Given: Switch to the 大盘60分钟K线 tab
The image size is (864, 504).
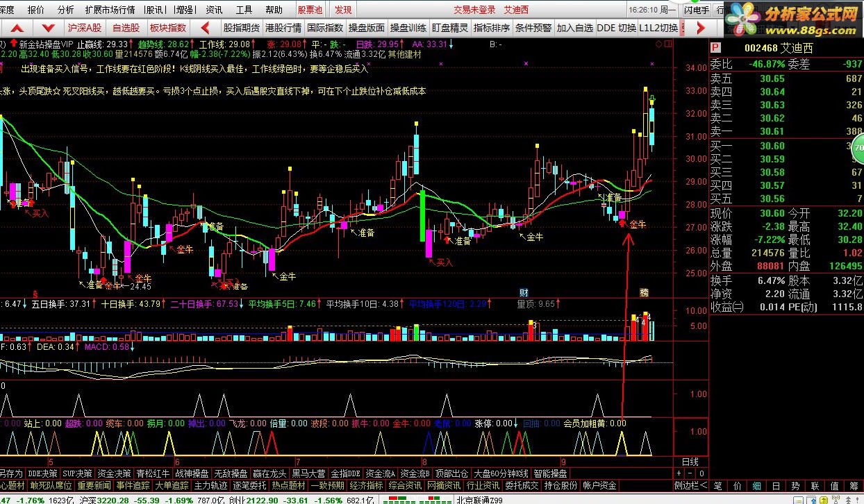Looking at the screenshot, I should click(501, 473).
